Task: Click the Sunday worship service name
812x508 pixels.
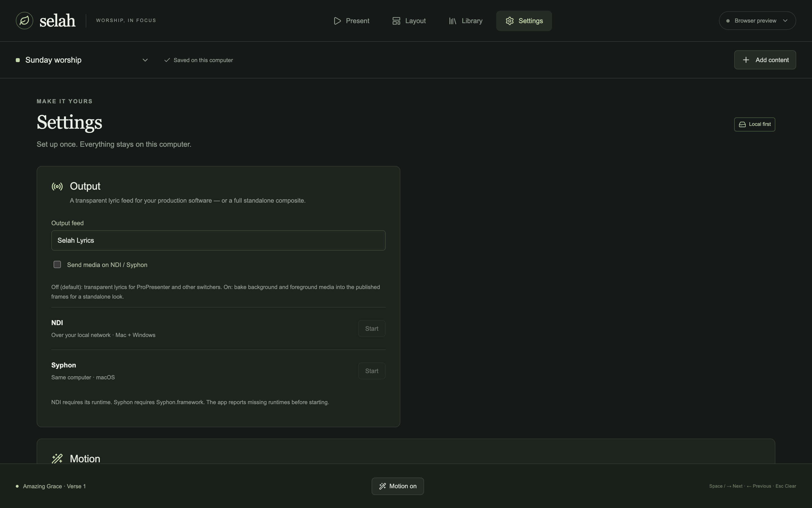Action: [53, 60]
